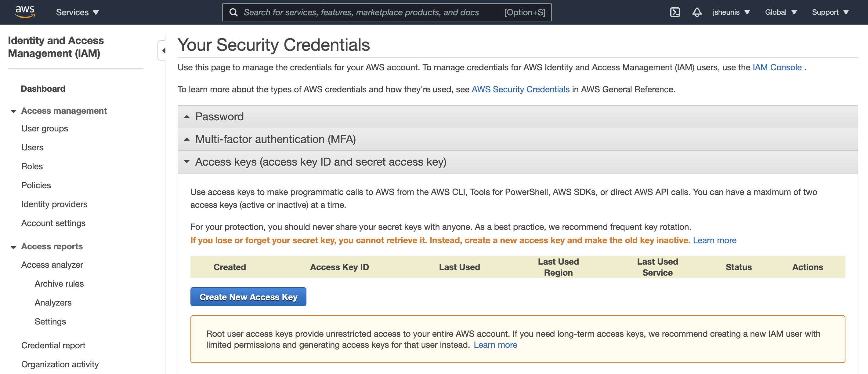
Task: Open the Dashboard in IAM sidebar
Action: point(43,89)
